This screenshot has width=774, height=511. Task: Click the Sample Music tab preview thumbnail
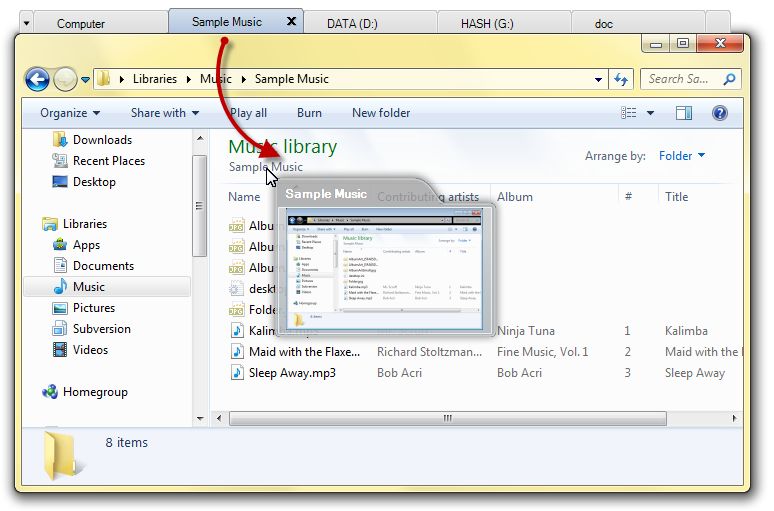click(x=384, y=270)
